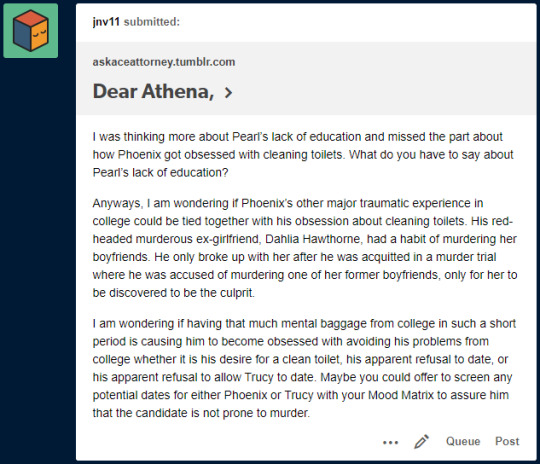Open the orange cube avatar of jnv11
The height and width of the screenshot is (464, 540).
click(x=31, y=31)
